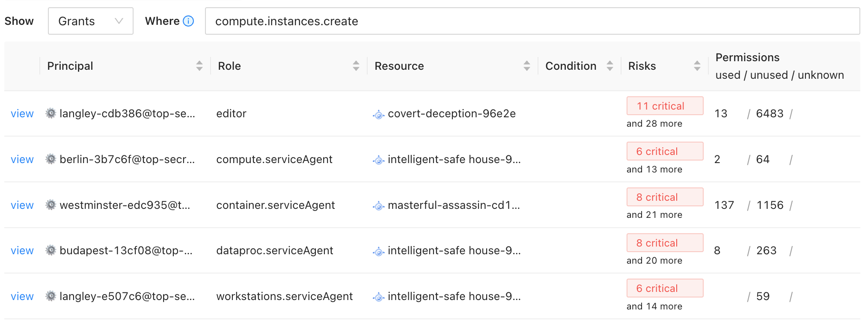Screen dimensions: 868x333
Task: Click the editor role cell
Action: pos(231,113)
